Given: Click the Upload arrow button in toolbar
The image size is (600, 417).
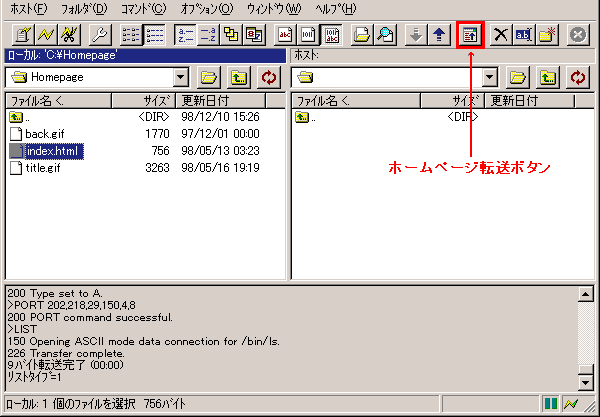Looking at the screenshot, I should point(440,34).
